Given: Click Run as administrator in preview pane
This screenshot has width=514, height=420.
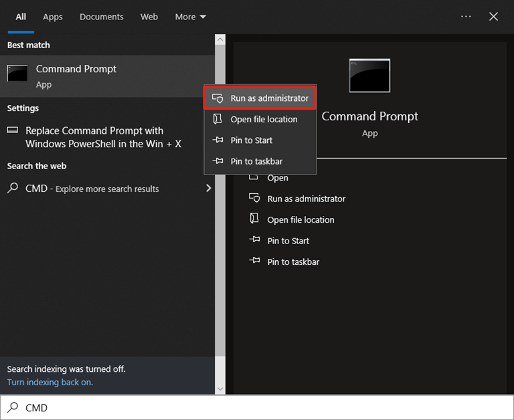Looking at the screenshot, I should (306, 199).
